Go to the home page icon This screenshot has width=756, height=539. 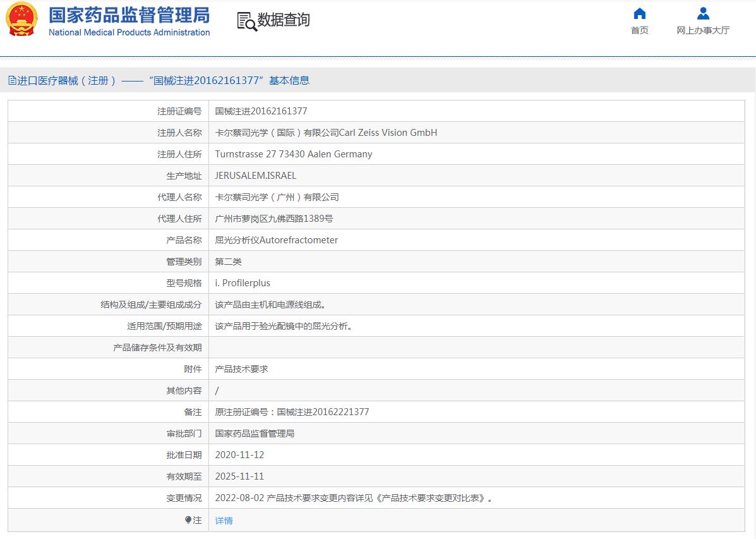[x=639, y=13]
